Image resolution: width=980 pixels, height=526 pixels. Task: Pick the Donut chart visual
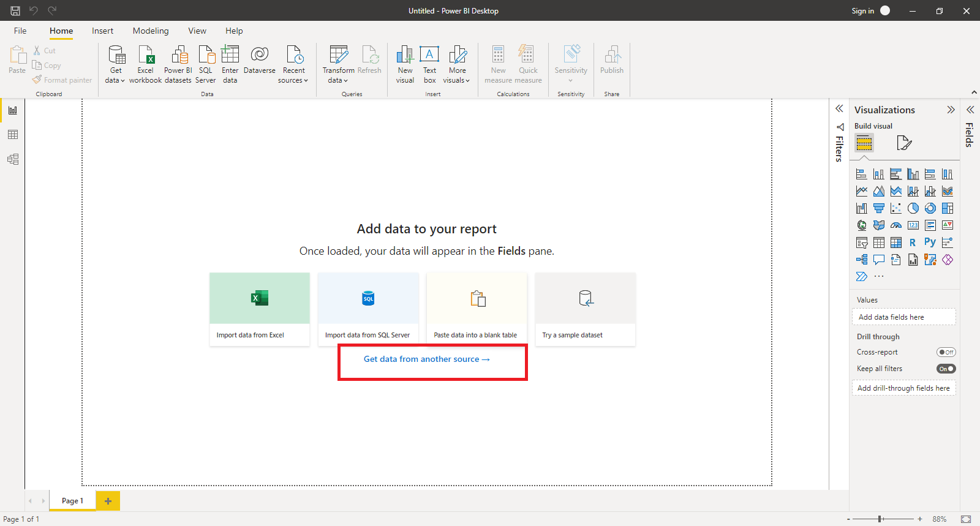point(930,208)
